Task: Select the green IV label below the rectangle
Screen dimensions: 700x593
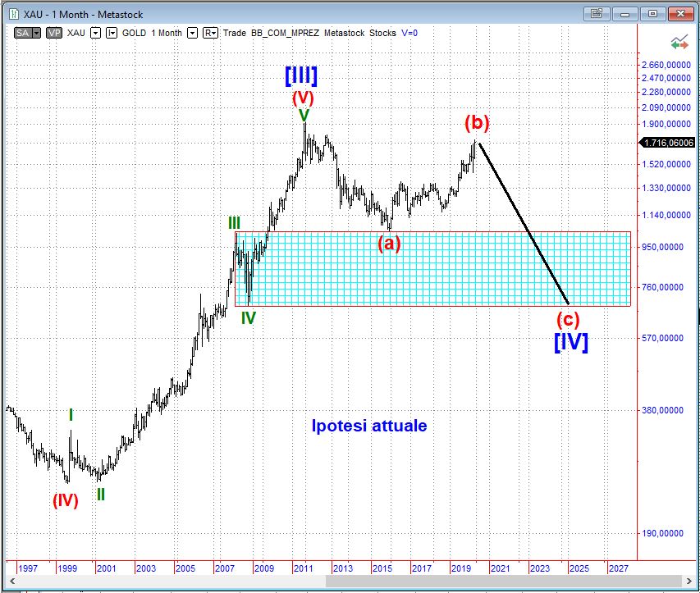Action: pos(249,318)
